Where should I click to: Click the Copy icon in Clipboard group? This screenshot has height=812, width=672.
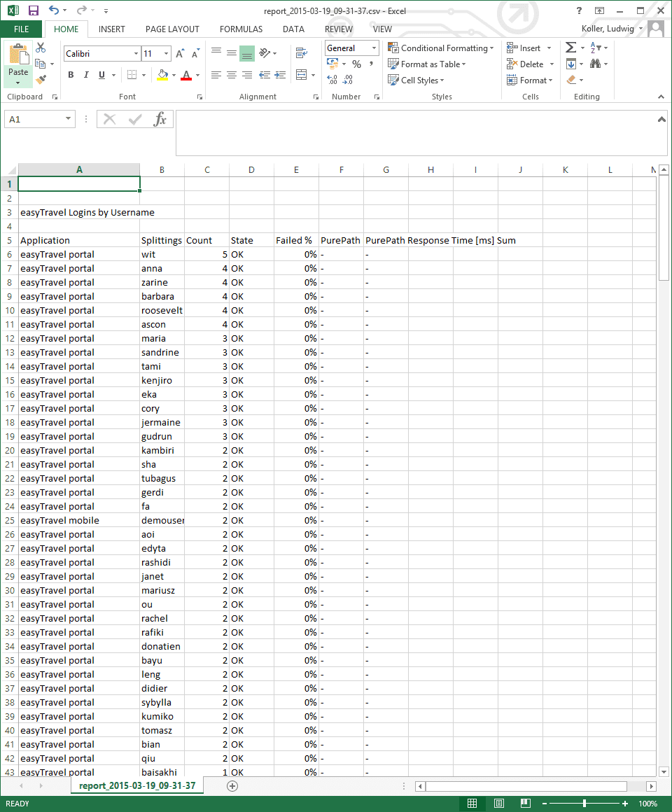(41, 64)
